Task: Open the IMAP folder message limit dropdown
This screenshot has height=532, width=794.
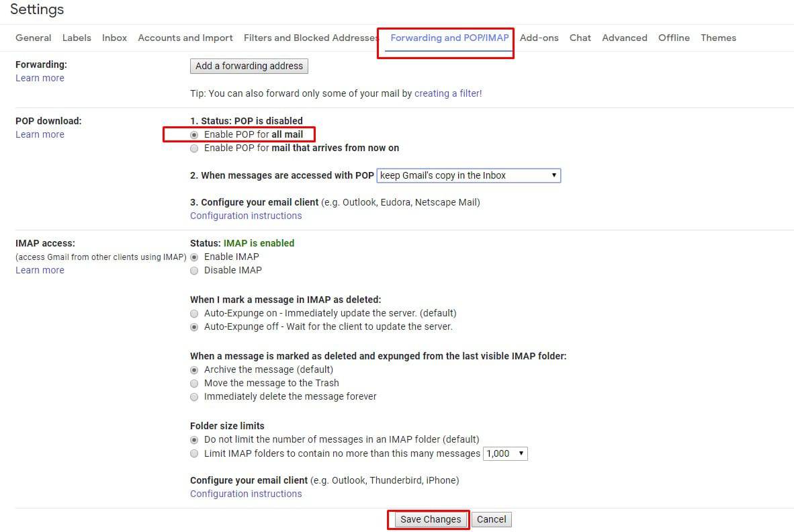Action: [505, 453]
